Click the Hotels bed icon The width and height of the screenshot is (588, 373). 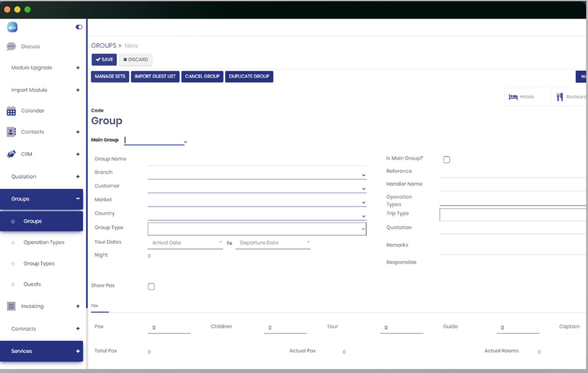(x=513, y=97)
